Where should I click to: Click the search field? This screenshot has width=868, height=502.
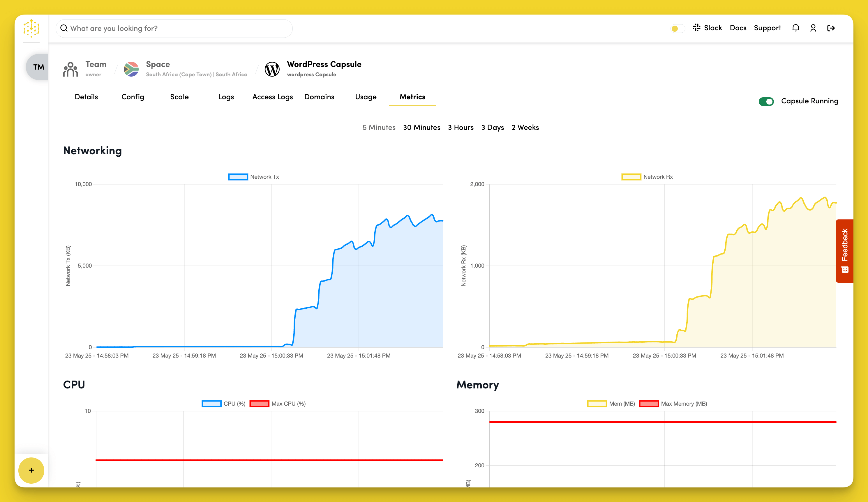(x=174, y=28)
